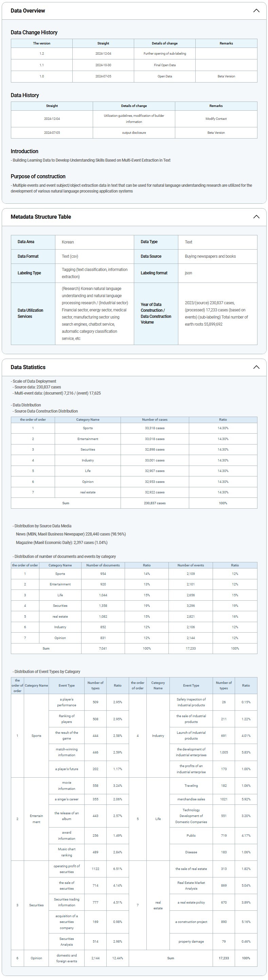Screen dimensions: 268x980
Task: Click the '33,318 cases' Sports cell
Action: click(x=155, y=428)
